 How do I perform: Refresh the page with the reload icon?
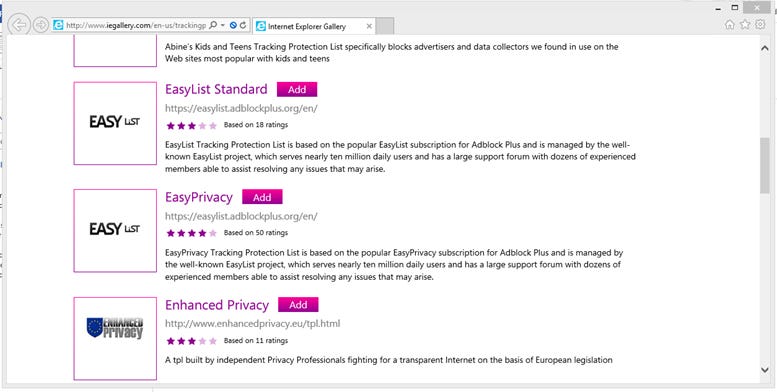[243, 25]
